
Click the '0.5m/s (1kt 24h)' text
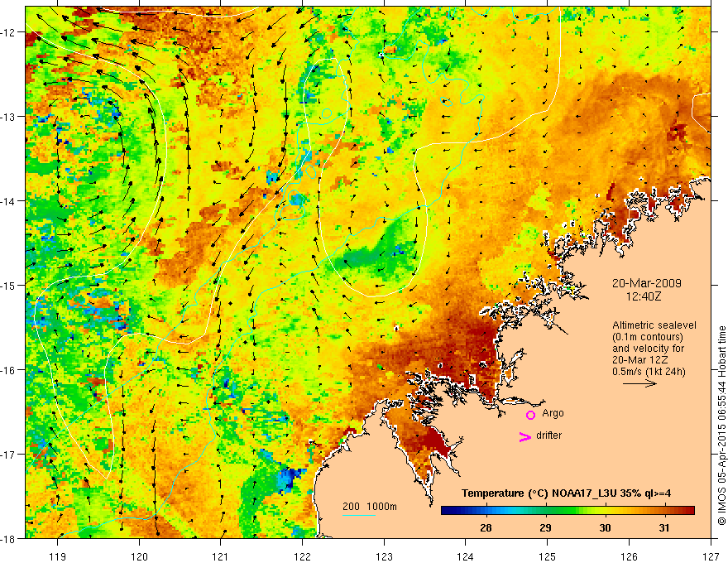click(649, 372)
